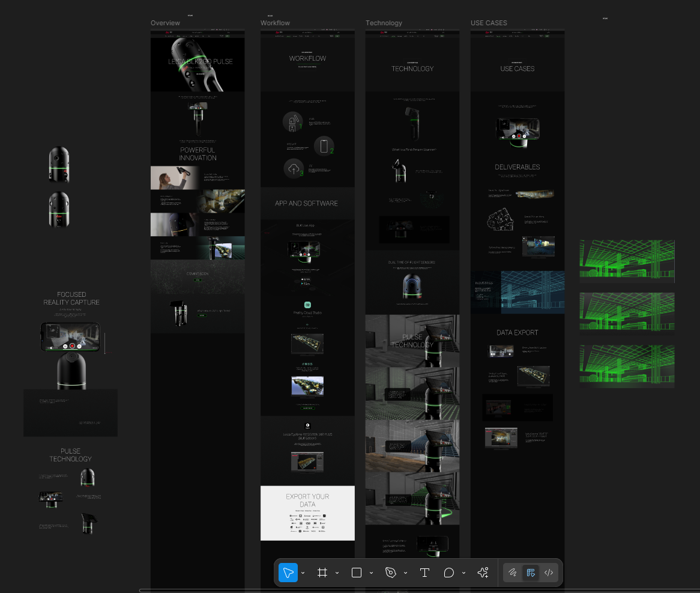Open the Comment tool options chevron
Image resolution: width=700 pixels, height=593 pixels.
[x=463, y=573]
